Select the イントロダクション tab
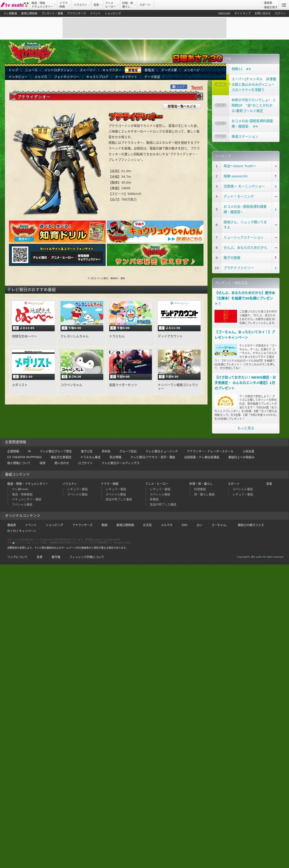 point(59,70)
